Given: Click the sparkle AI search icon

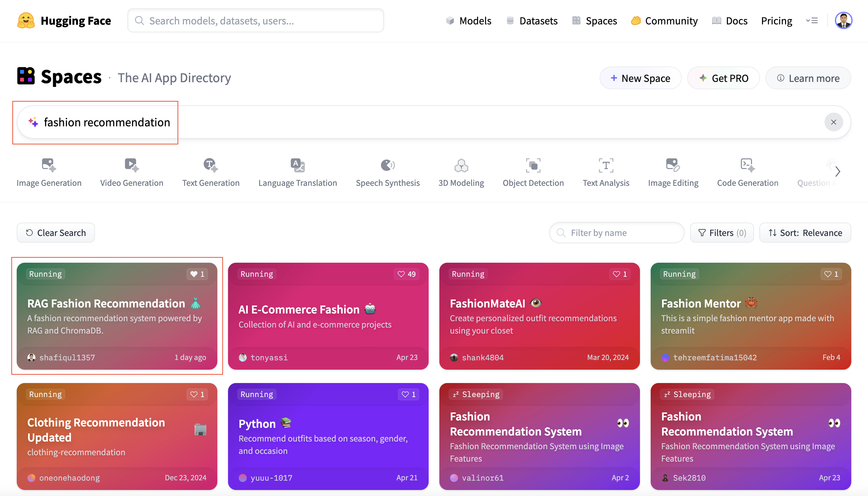Looking at the screenshot, I should coord(33,122).
